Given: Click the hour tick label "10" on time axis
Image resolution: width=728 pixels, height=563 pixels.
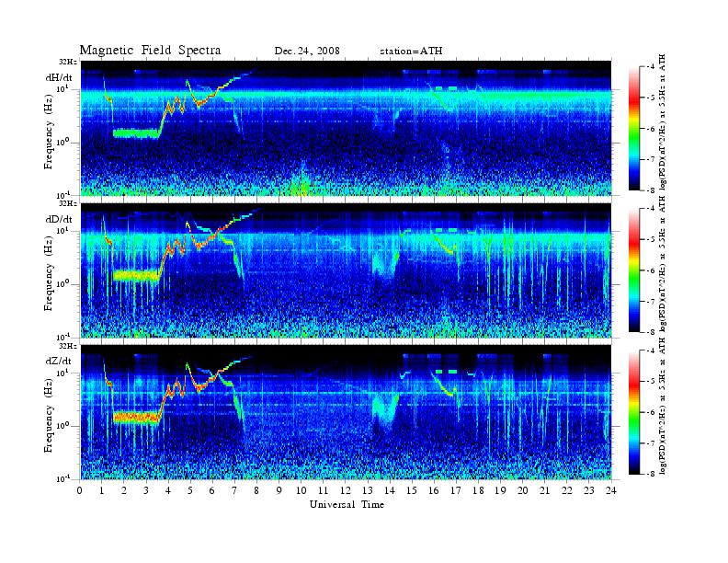Looking at the screenshot, I should pos(301,490).
